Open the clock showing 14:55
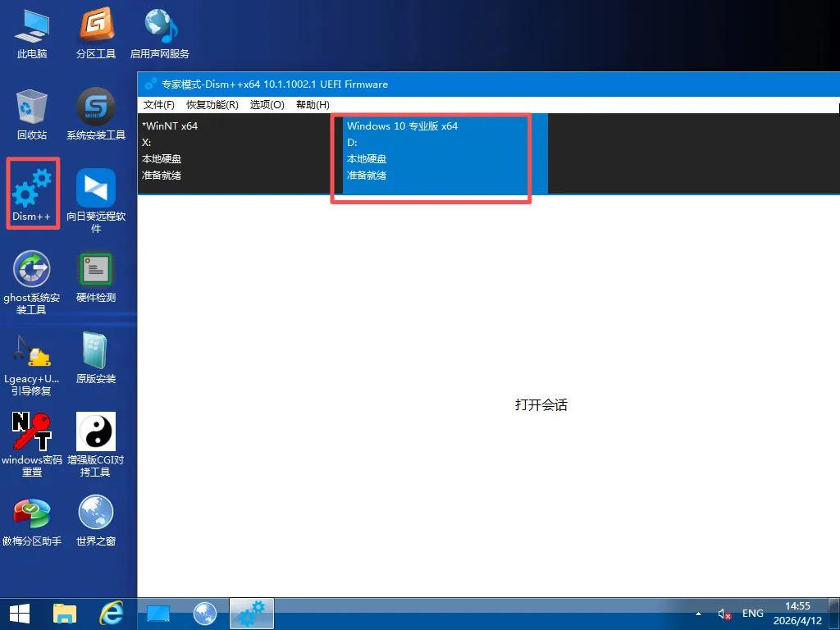The image size is (840, 630). click(x=797, y=614)
